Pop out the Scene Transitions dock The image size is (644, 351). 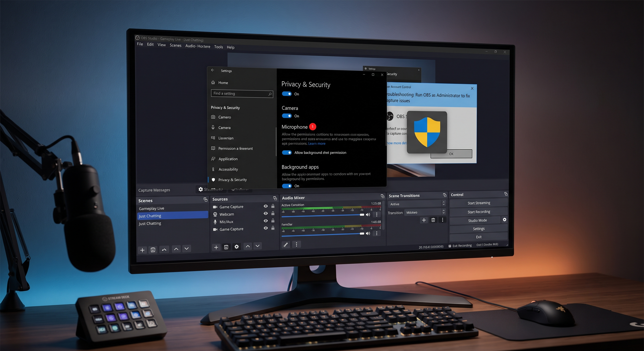(445, 195)
